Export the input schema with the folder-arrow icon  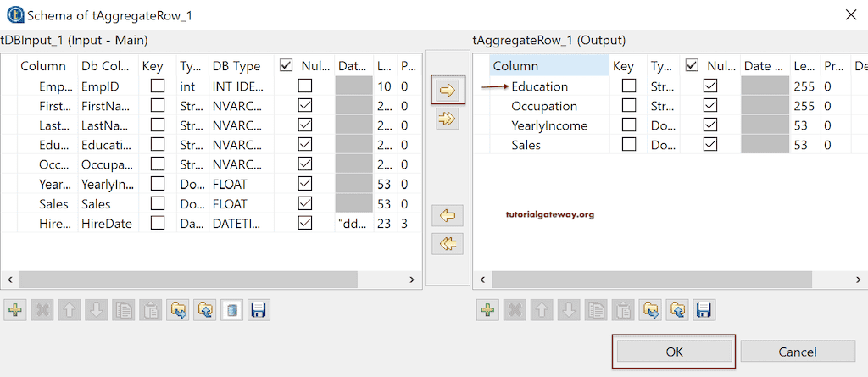[x=178, y=310]
